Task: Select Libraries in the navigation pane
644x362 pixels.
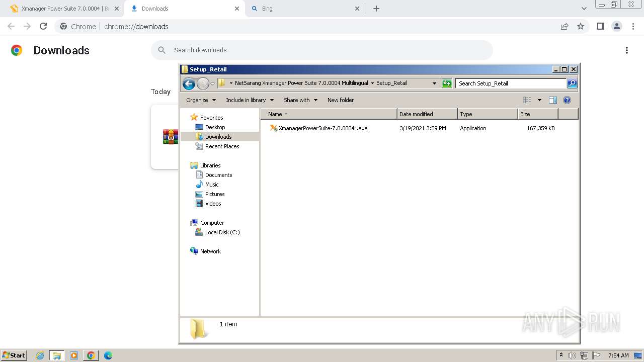Action: [x=210, y=165]
